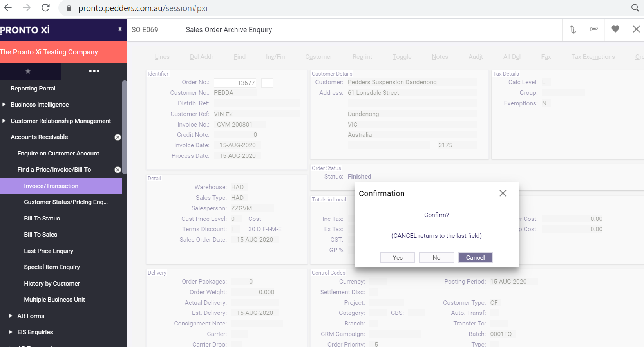Reload the page with the refresh icon
Screen dimensions: 644x347
(46, 8)
